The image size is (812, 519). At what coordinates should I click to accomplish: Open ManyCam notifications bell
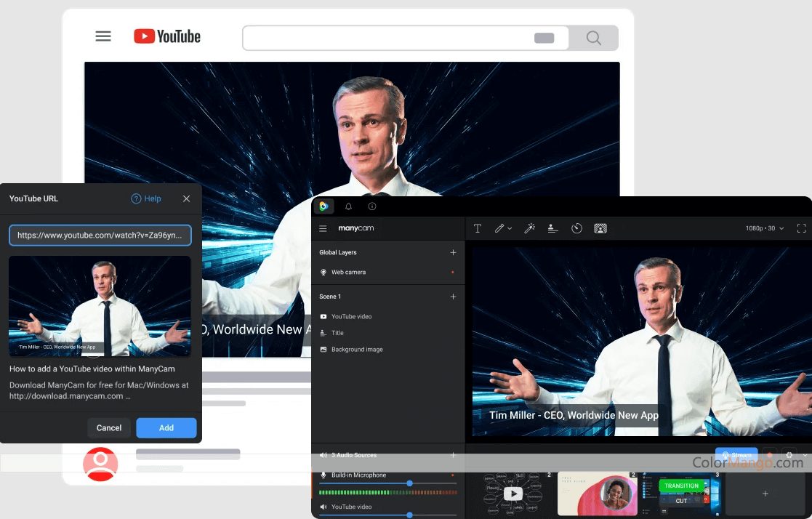coord(348,206)
